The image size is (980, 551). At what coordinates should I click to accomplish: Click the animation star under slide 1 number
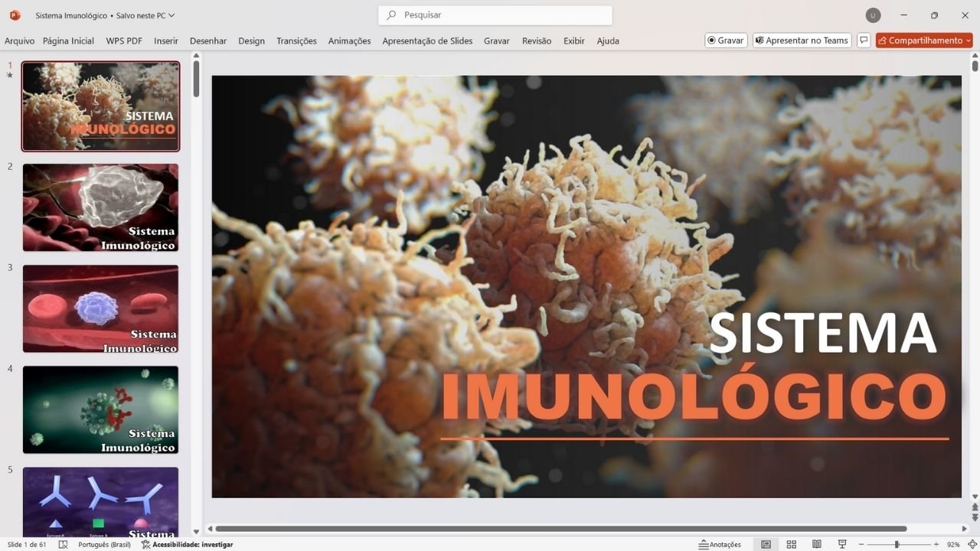[x=10, y=75]
